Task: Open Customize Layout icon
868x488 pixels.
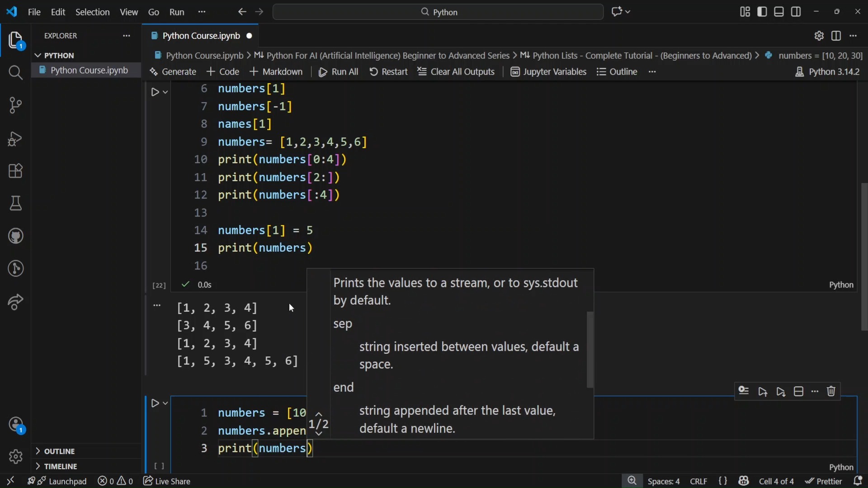Action: pyautogui.click(x=745, y=12)
